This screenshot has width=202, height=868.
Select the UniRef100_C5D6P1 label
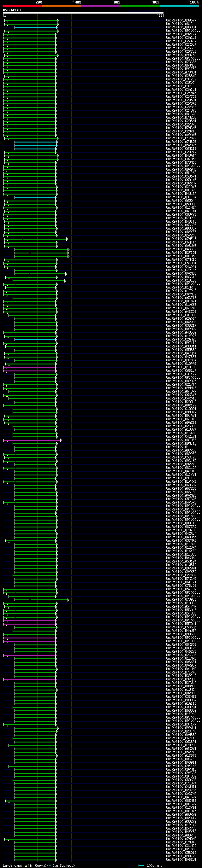tap(181, 177)
